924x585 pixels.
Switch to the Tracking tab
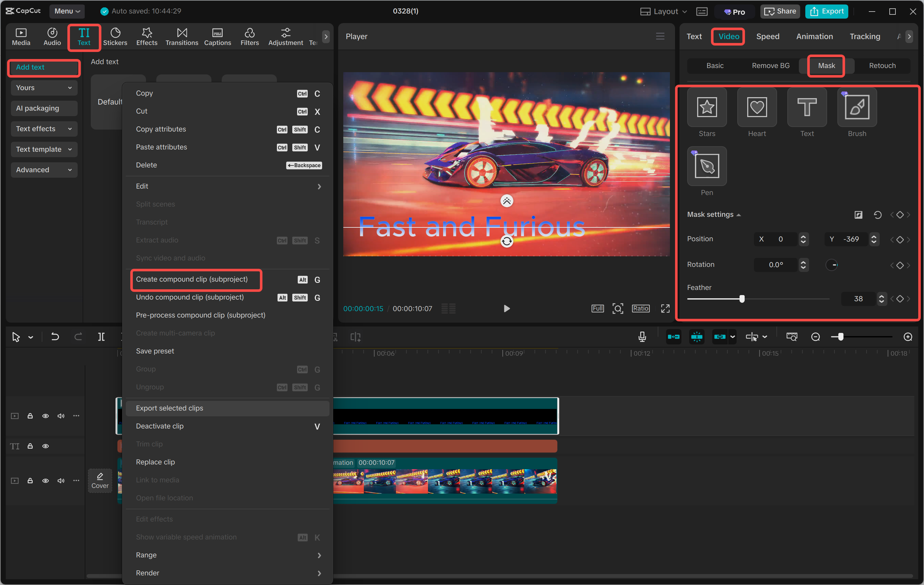coord(865,36)
